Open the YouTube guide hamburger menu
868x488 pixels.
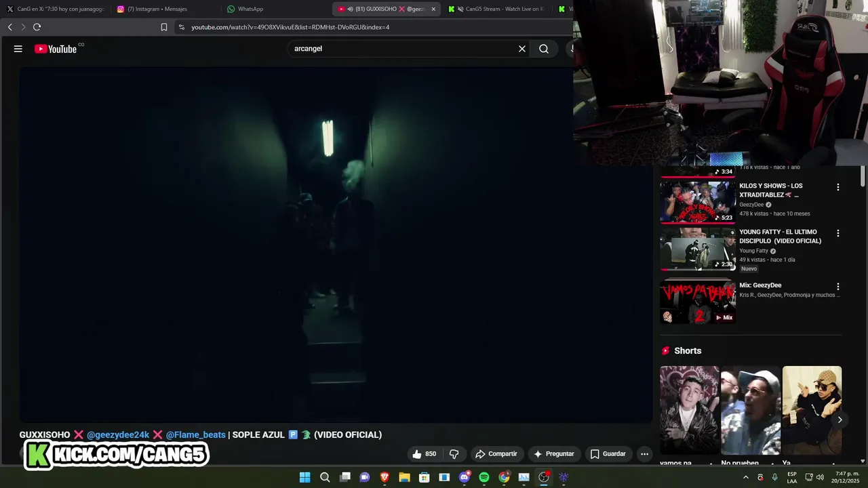coord(18,49)
